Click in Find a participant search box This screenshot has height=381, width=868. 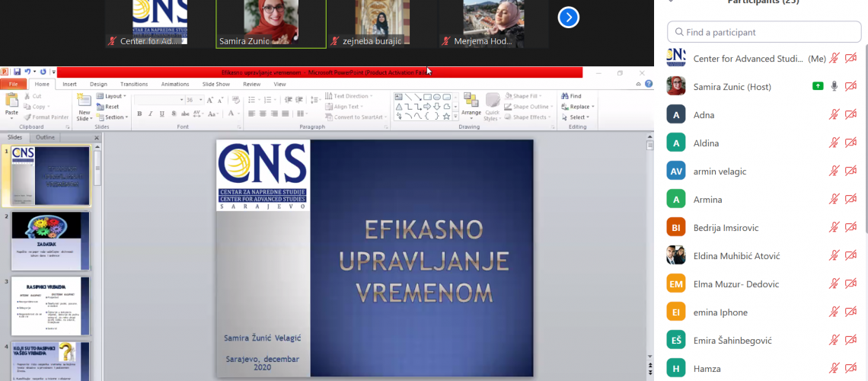[764, 32]
